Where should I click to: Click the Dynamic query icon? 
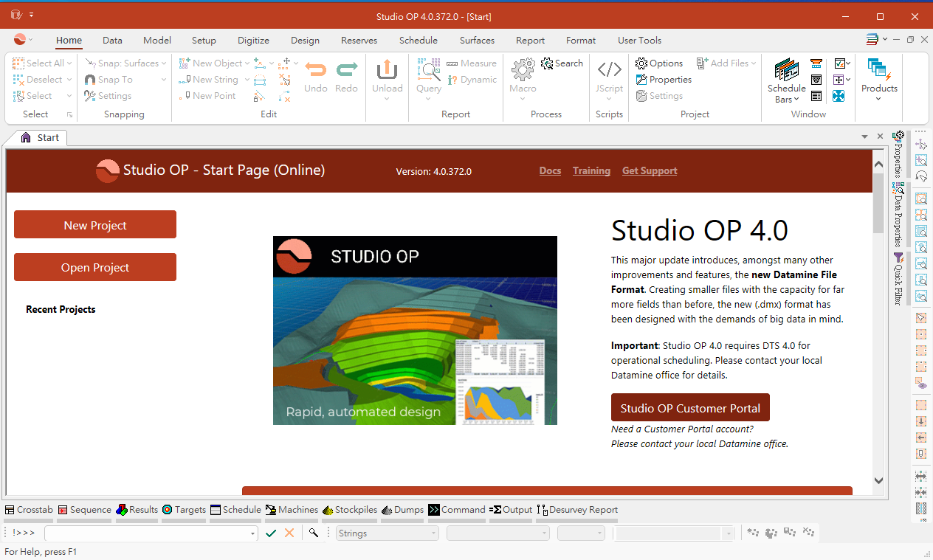point(452,80)
